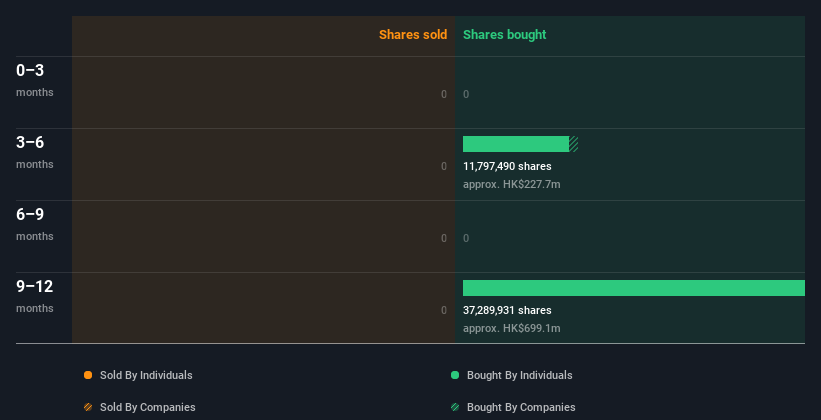Click the orange Sold By Individuals legend dot
Screen dimensions: 821x420
click(x=88, y=375)
